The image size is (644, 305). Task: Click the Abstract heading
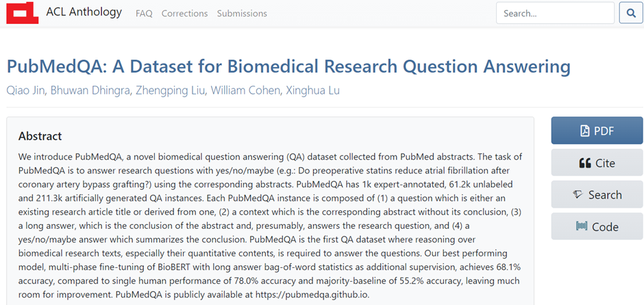(40, 136)
